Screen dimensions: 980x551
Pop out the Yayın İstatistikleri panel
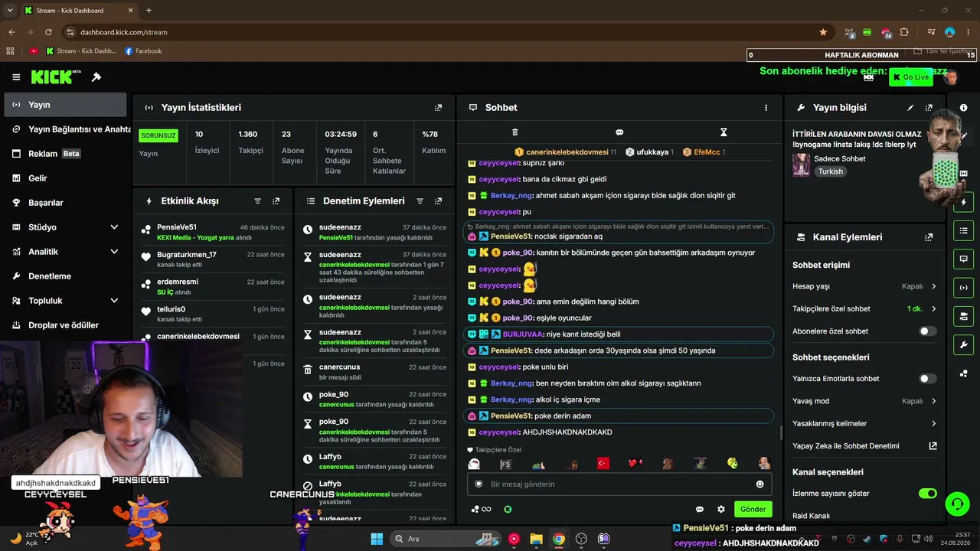coord(438,108)
